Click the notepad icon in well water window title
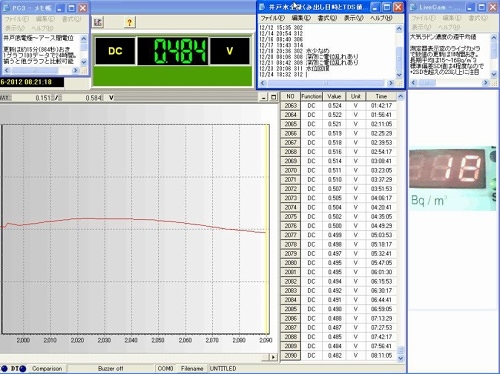This screenshot has width=500, height=374. coord(263,7)
